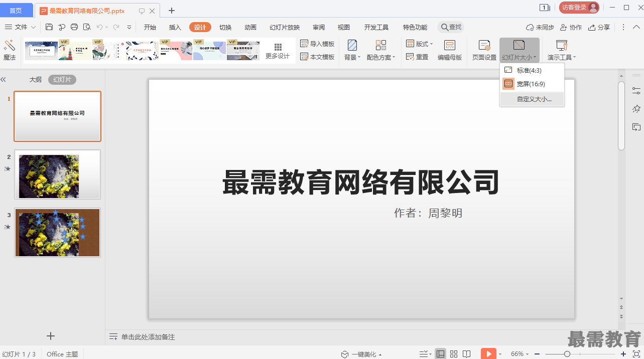Screen dimensions: 644x359
Task: Open the zoom percentage 66% dropdown
Action: tap(520, 354)
